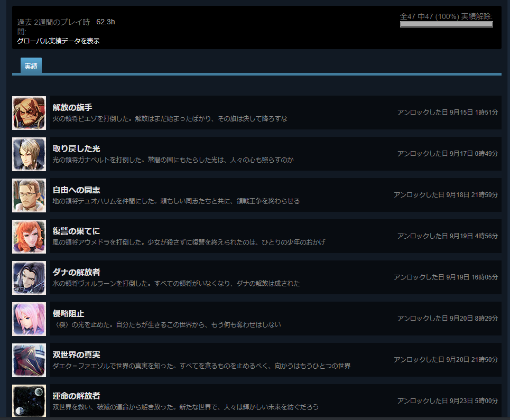Click the 水の領将ヴォルラーンを打倒した description
510x420 pixels.
click(176, 284)
